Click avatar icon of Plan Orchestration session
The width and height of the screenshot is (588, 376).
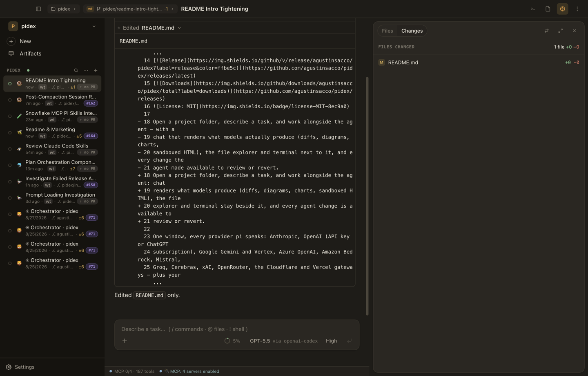pos(19,165)
